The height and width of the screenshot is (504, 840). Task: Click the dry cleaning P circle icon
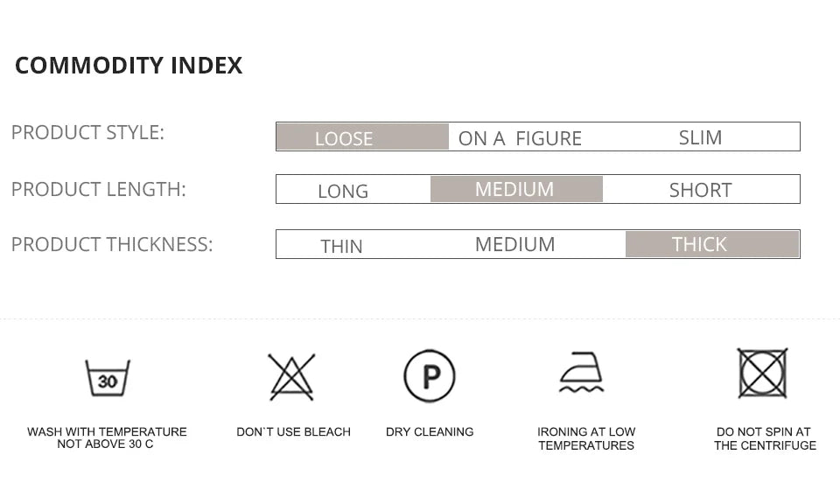coord(430,376)
